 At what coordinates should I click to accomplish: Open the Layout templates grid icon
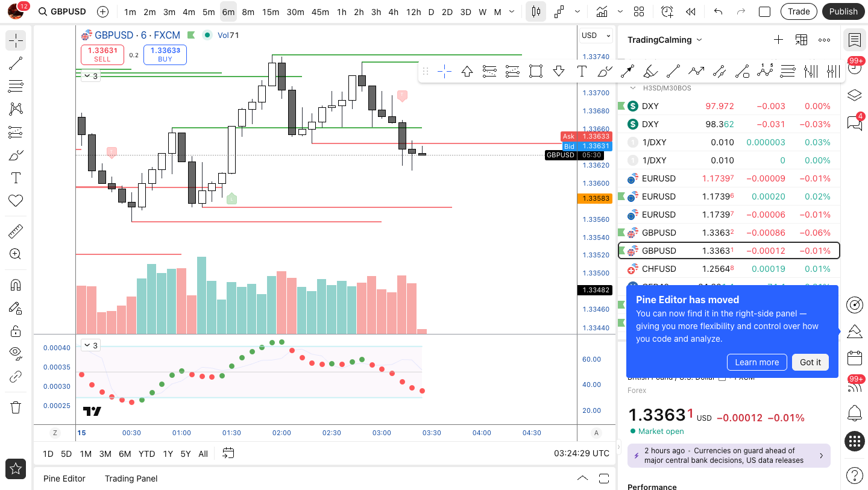[x=639, y=11]
